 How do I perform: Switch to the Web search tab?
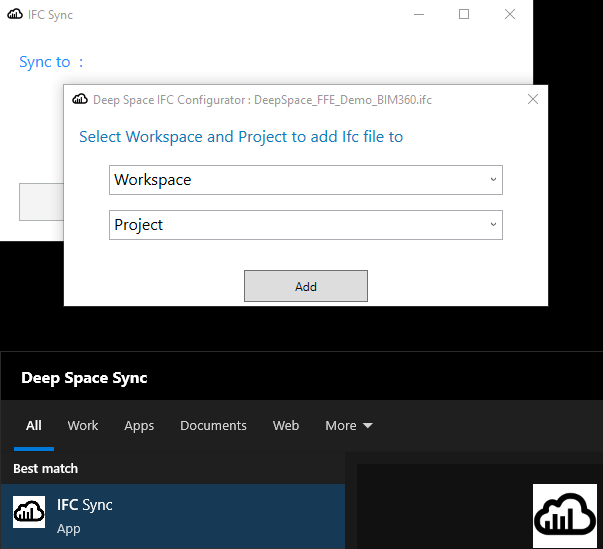(286, 426)
